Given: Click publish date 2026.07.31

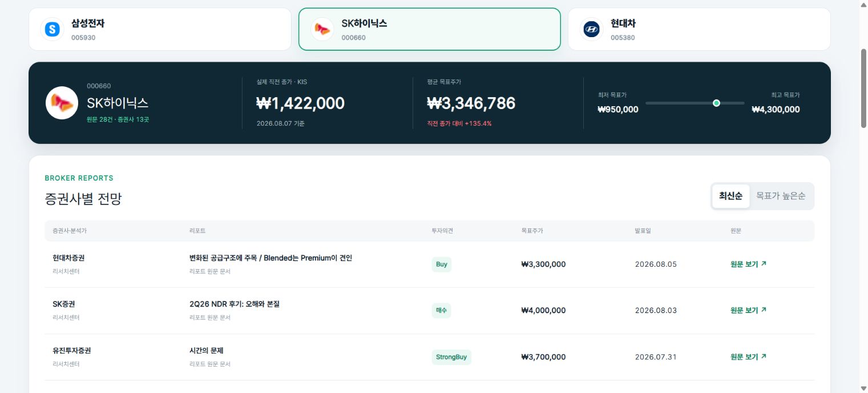Looking at the screenshot, I should tap(656, 356).
